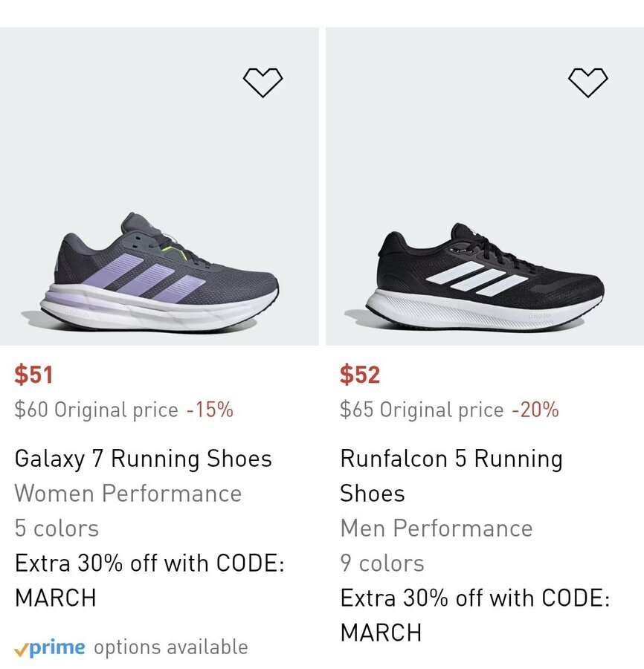This screenshot has width=644, height=669.
Task: Click the Prime "options available" text
Action: point(170,647)
